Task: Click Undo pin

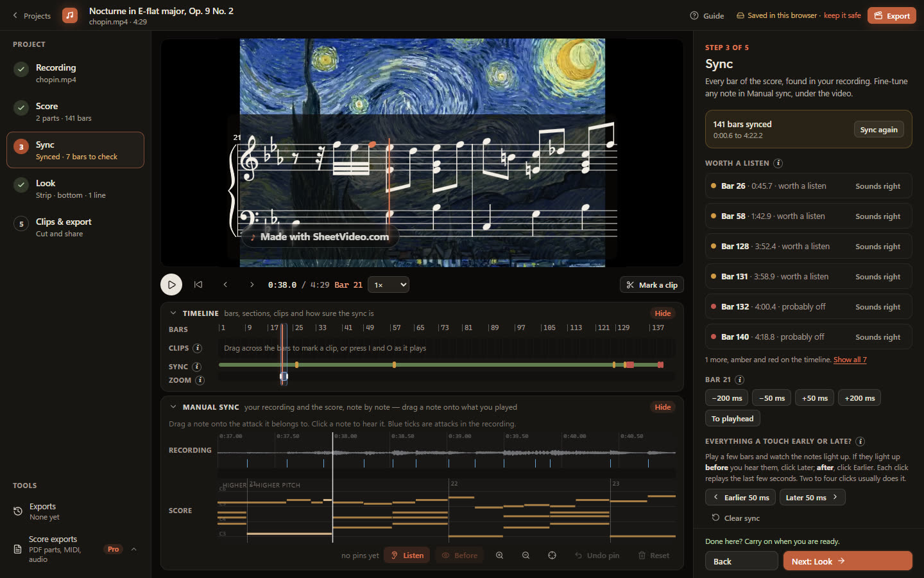Action: click(597, 556)
